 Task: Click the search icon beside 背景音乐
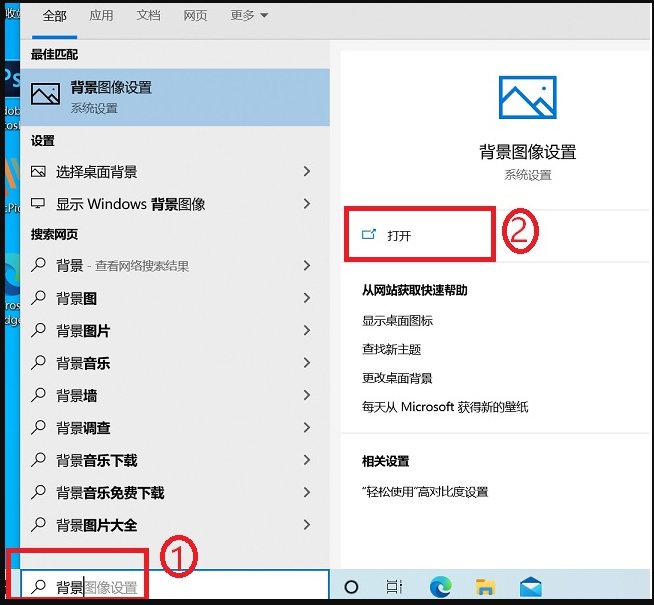point(38,362)
